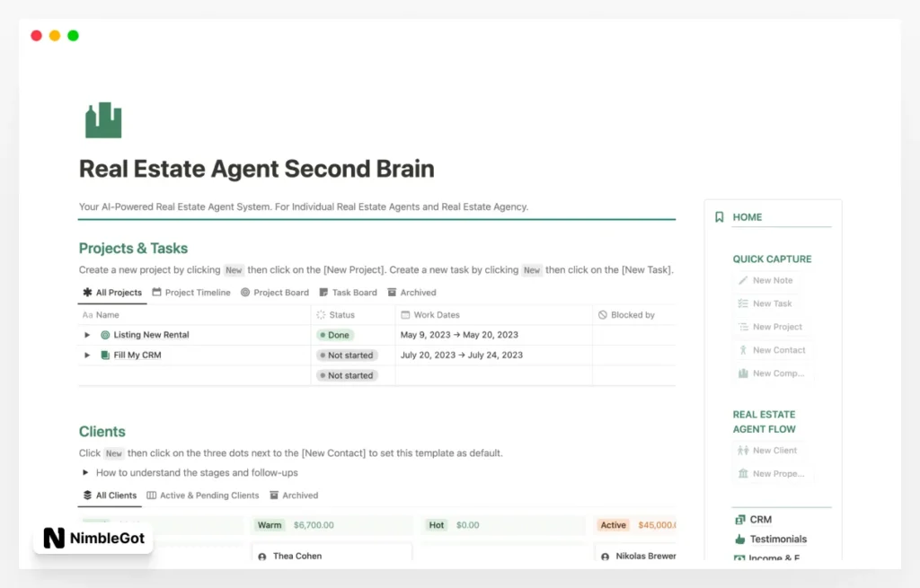
Task: Open the Testimonials page link
Action: pyautogui.click(x=778, y=539)
